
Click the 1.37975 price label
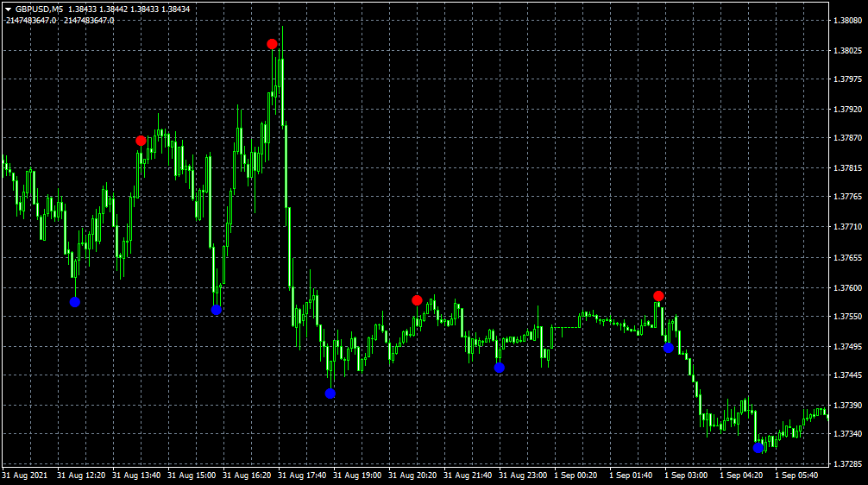coord(847,79)
